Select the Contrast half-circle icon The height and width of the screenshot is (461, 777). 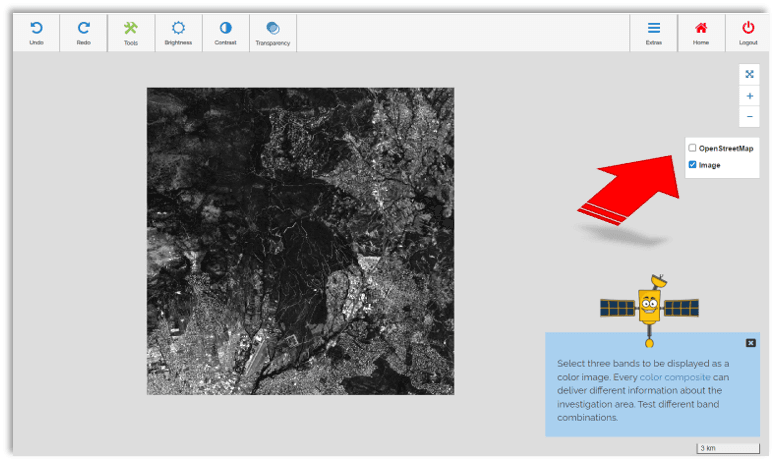coord(225,29)
